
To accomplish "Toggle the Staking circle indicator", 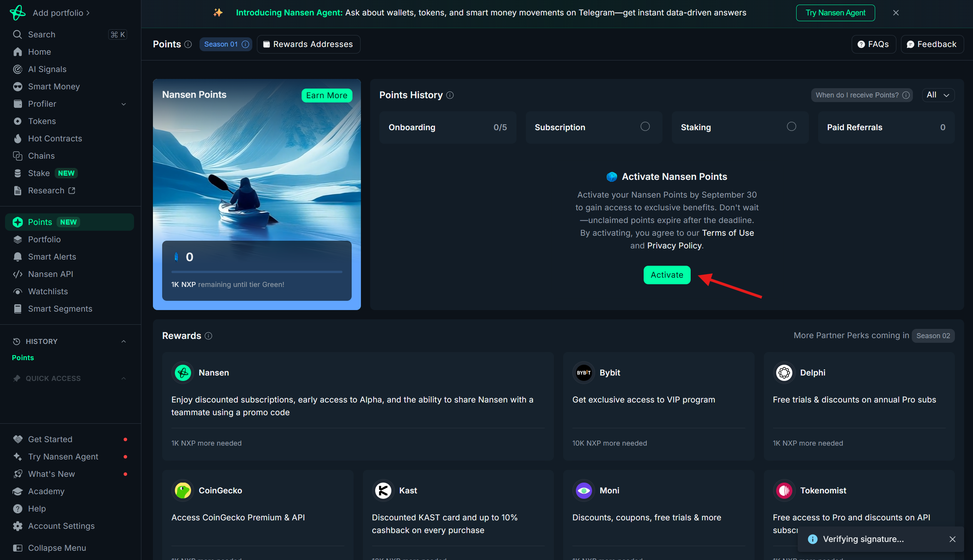I will coord(791,126).
